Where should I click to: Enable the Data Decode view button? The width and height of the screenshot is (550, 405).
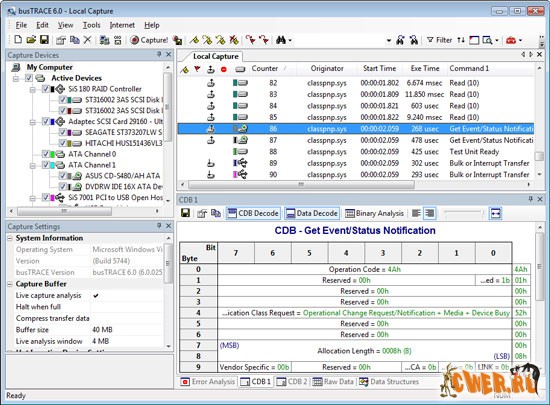coord(312,213)
